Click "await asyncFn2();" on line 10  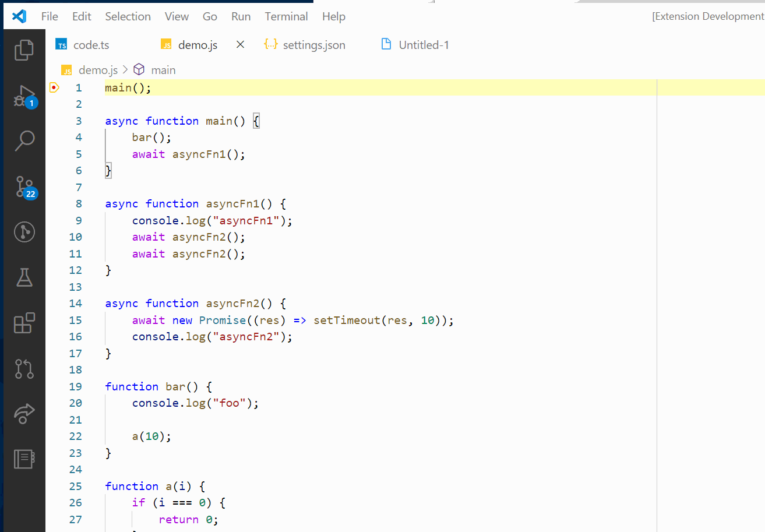(x=189, y=237)
